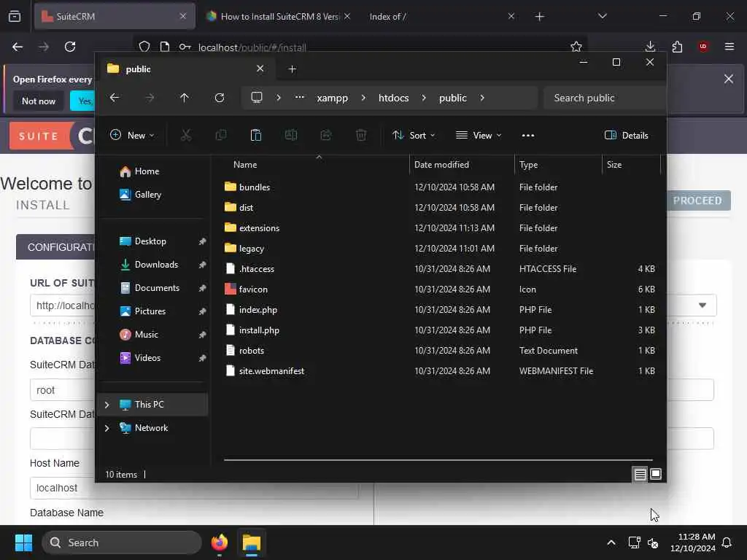
Task: Switch to How to Install SuiteCRM 8 tab
Action: coord(279,16)
